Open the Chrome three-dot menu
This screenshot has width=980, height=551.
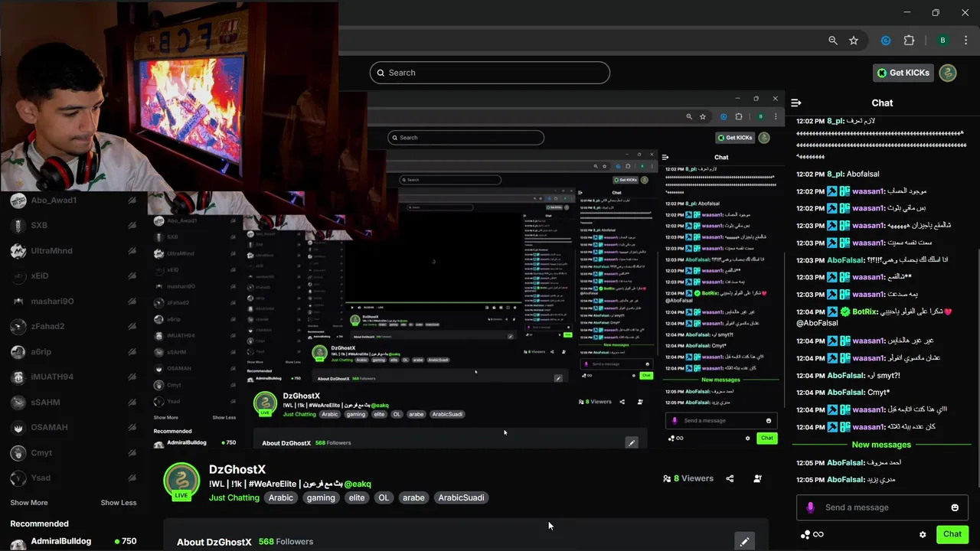(x=967, y=41)
